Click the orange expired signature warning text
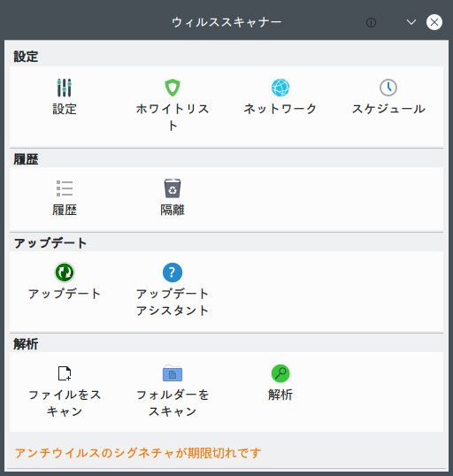 [138, 453]
